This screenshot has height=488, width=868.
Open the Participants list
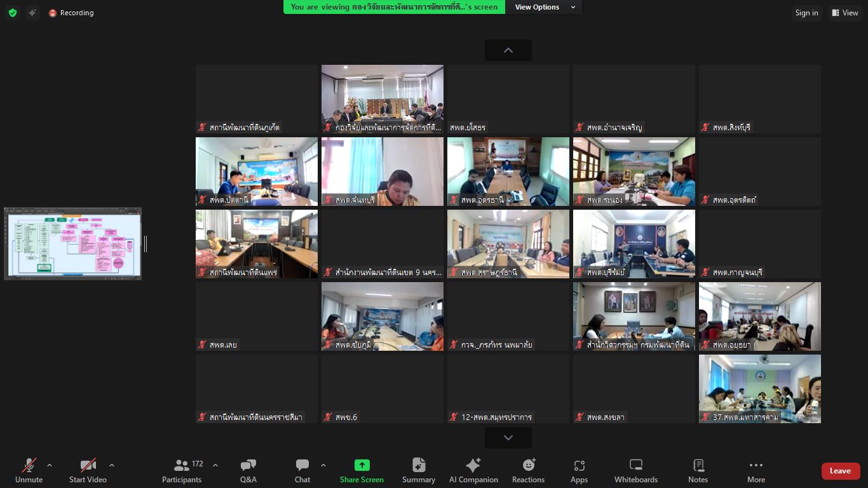click(182, 471)
